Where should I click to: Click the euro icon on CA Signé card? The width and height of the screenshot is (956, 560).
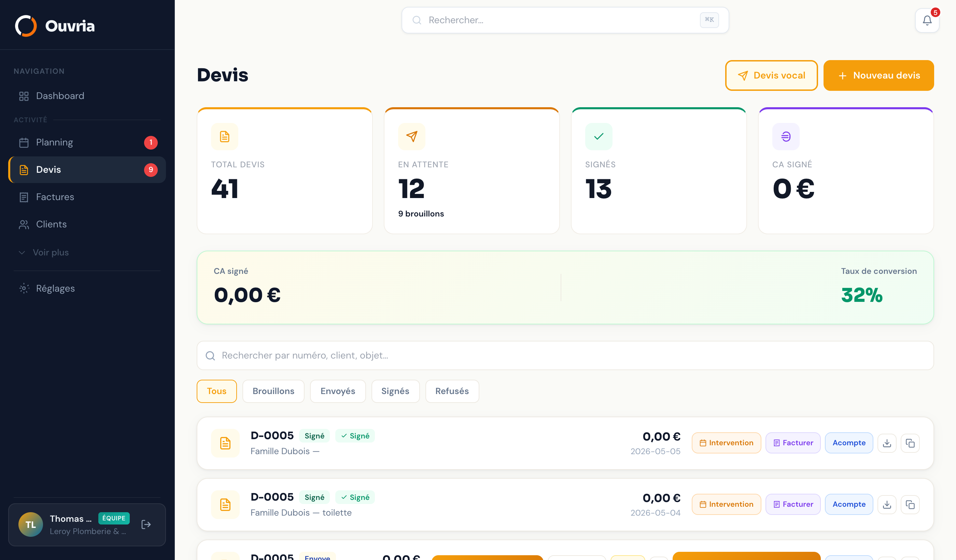(x=786, y=136)
